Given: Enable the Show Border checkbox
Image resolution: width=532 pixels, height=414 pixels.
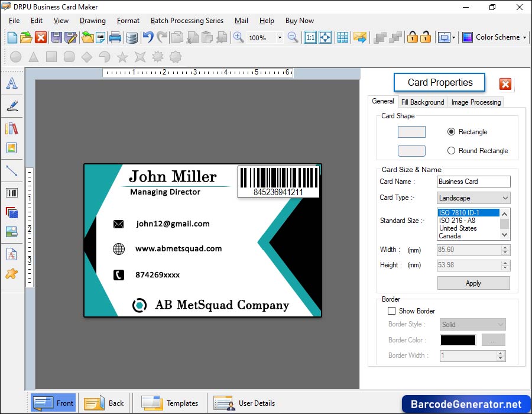Looking at the screenshot, I should pyautogui.click(x=391, y=310).
